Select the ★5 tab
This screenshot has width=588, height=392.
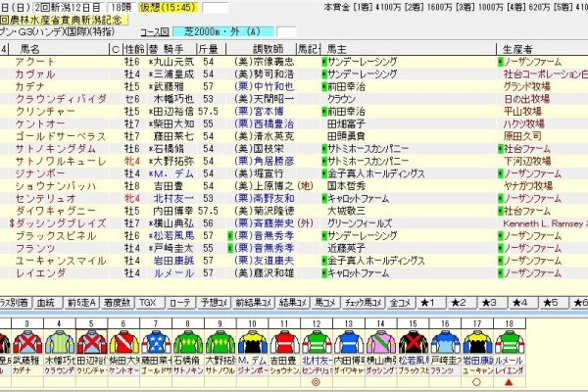click(x=555, y=303)
